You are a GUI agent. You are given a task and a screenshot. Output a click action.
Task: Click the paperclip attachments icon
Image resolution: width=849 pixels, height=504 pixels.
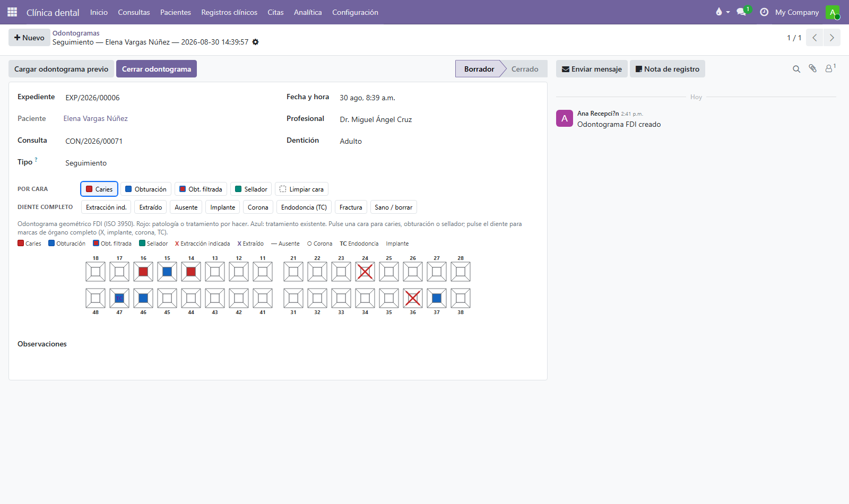pyautogui.click(x=812, y=68)
